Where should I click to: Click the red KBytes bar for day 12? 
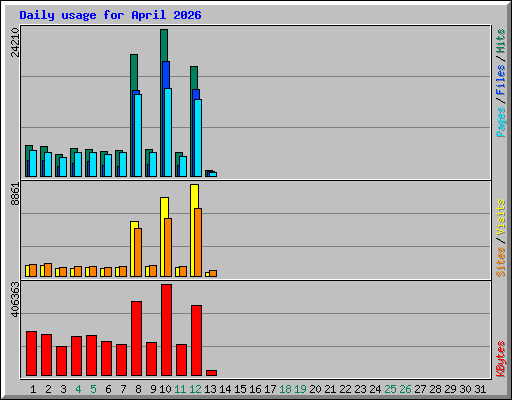click(x=196, y=340)
